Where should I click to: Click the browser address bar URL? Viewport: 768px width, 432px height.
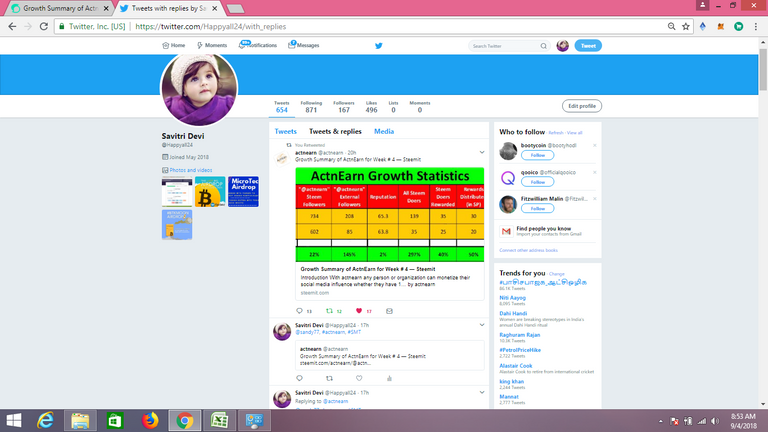[211, 26]
